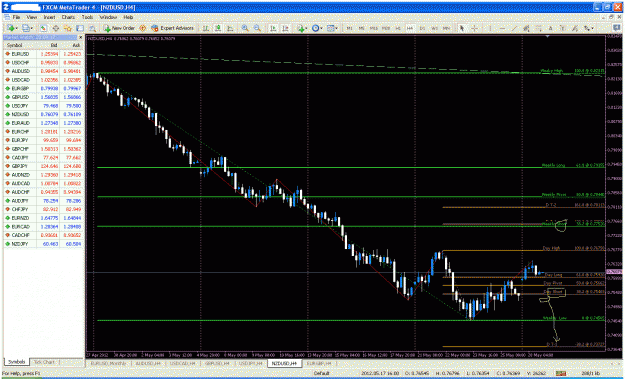Expand the Templates dropdown arrow
Screen dimensions: 625x379
pyautogui.click(x=336, y=28)
